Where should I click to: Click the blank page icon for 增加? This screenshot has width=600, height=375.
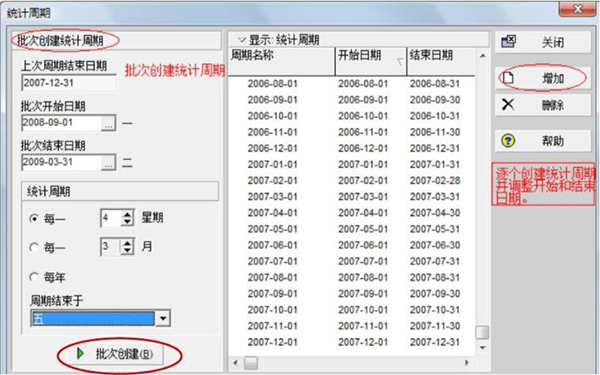pos(508,78)
